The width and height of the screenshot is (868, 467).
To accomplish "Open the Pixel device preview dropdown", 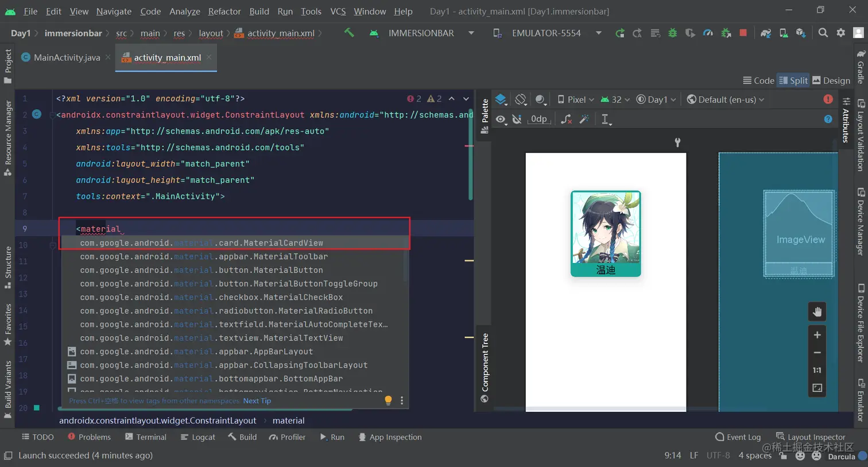I will coord(575,99).
